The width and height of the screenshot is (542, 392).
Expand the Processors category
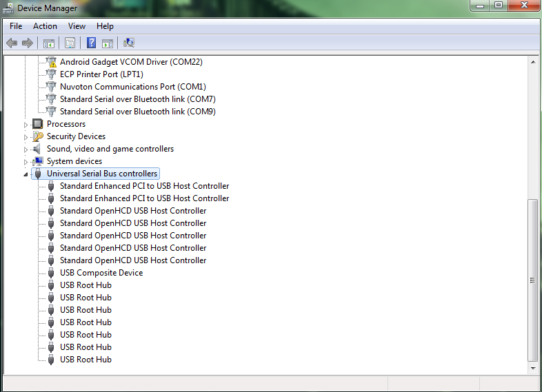[26, 125]
